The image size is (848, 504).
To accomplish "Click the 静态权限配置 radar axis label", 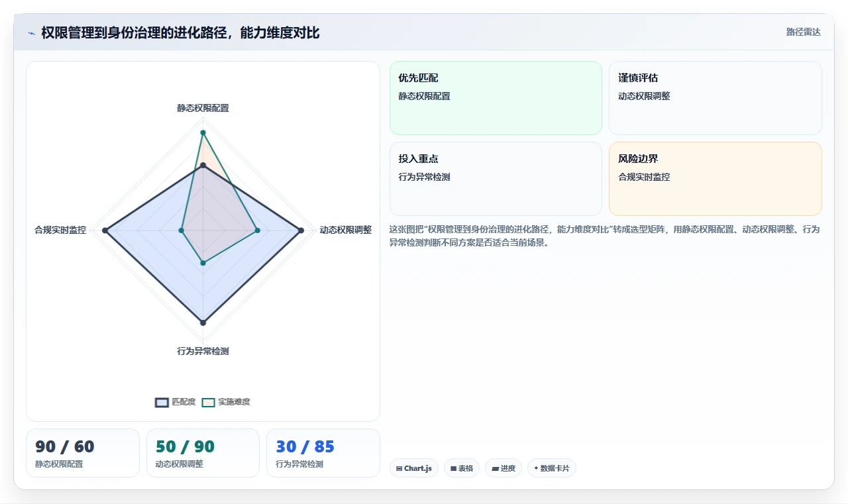I will (203, 108).
